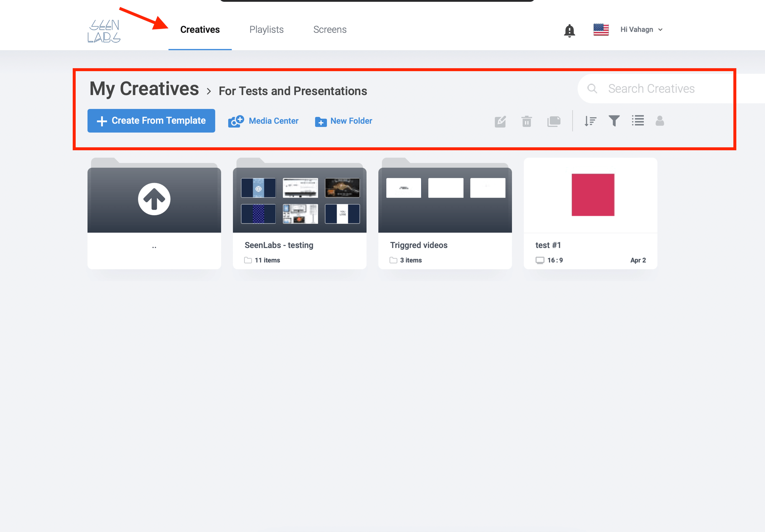Click the trash delete icon

(527, 122)
